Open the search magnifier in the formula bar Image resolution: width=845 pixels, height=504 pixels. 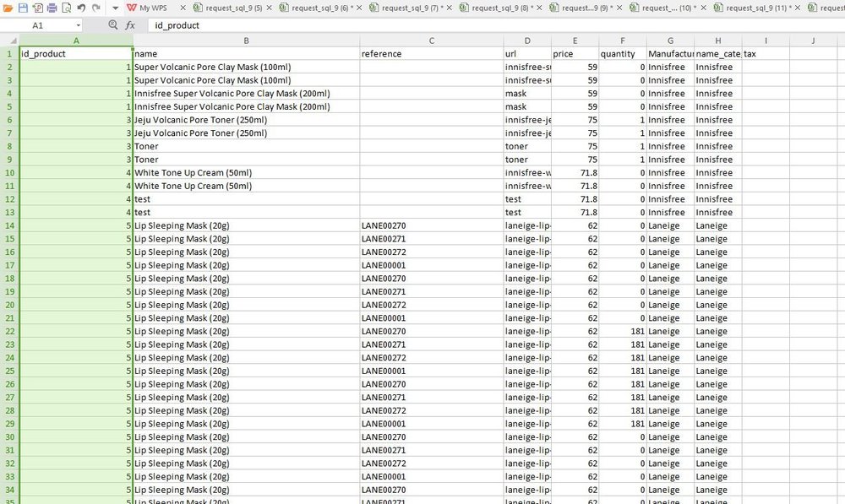point(112,25)
